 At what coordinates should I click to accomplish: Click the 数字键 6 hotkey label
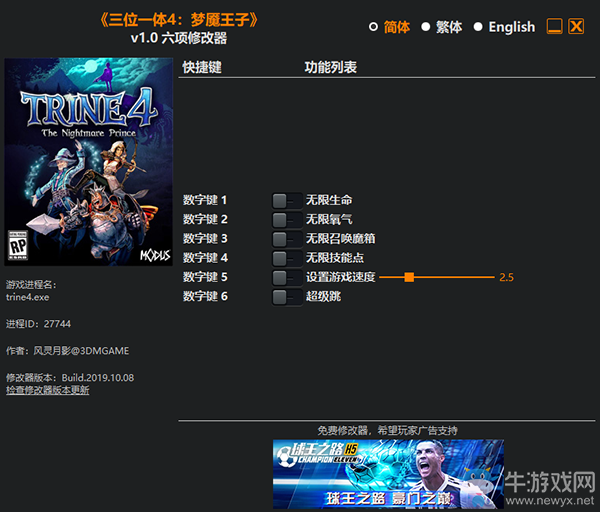tap(205, 296)
